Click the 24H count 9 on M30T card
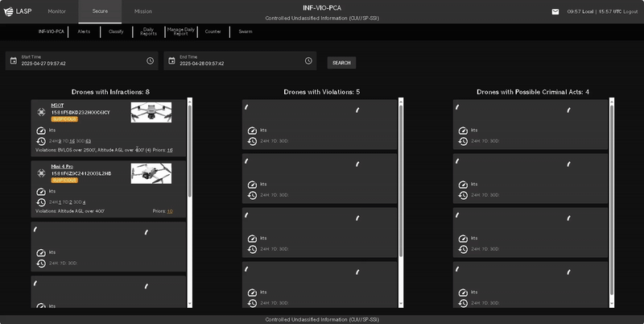The image size is (644, 324). [x=60, y=141]
